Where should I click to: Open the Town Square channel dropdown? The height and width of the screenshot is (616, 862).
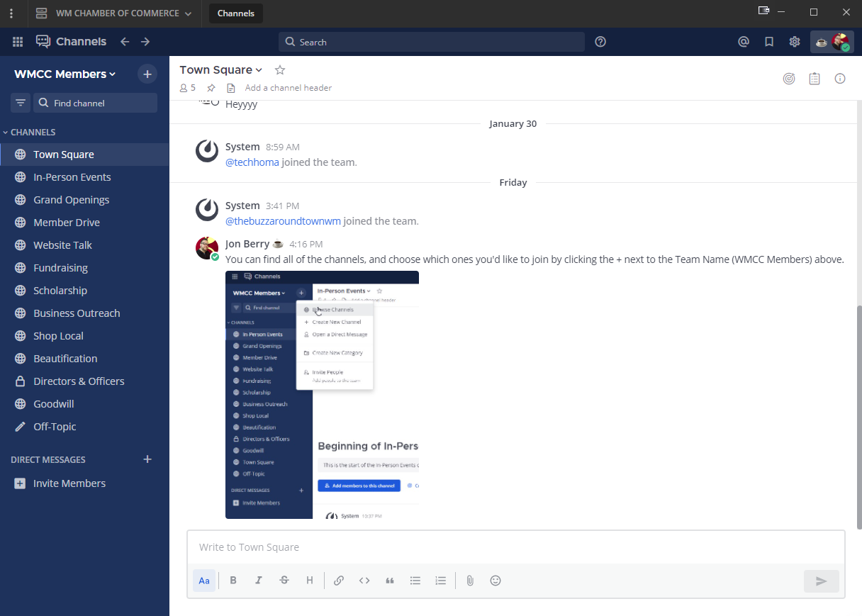pos(220,69)
